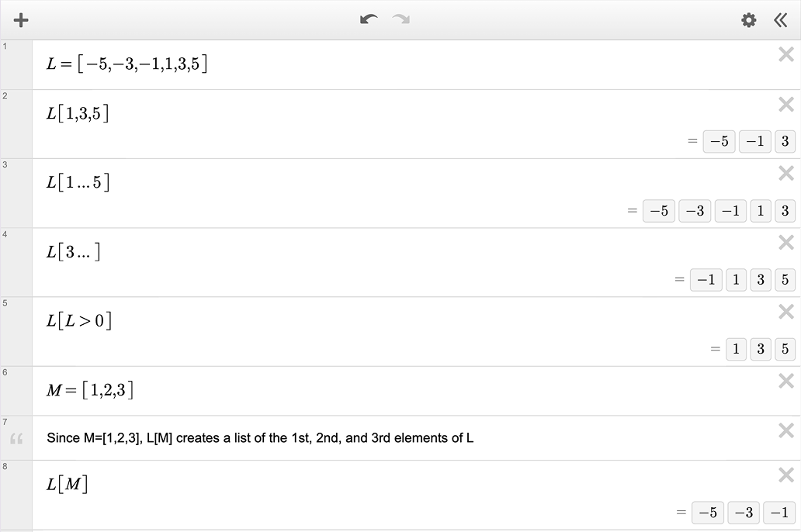The image size is (801, 532).
Task: Delete the L[1,3,5] expression
Action: 785,105
